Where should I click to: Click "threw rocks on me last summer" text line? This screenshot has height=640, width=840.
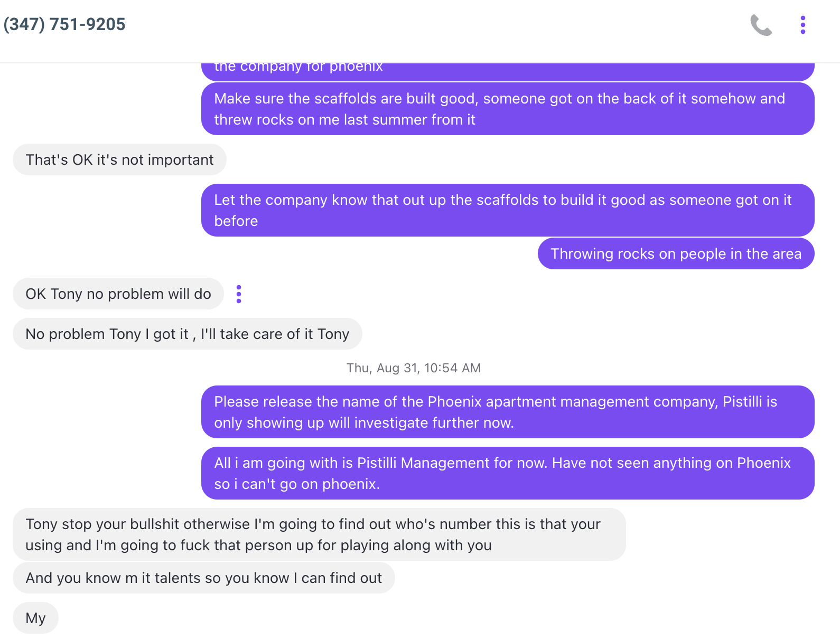pos(344,120)
